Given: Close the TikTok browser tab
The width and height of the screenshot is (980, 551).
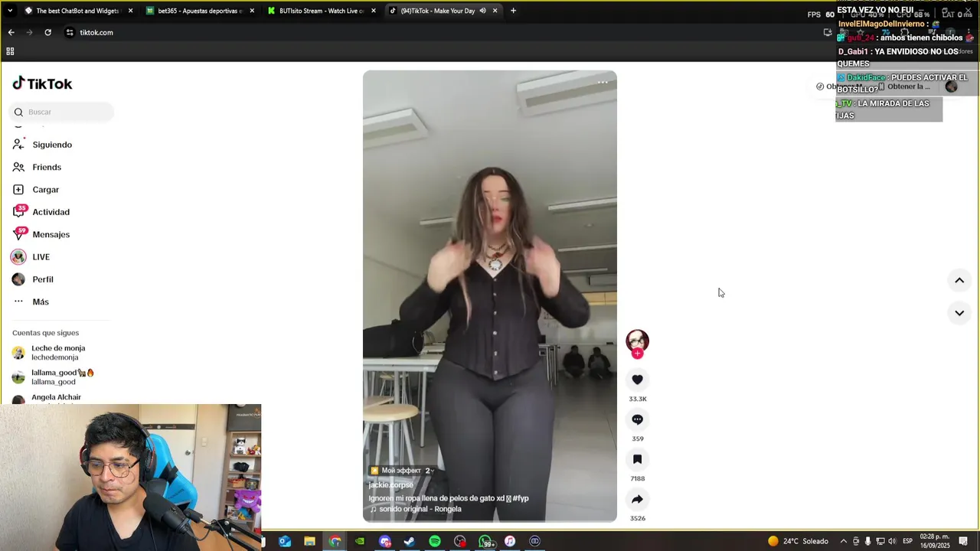Looking at the screenshot, I should coord(495,11).
